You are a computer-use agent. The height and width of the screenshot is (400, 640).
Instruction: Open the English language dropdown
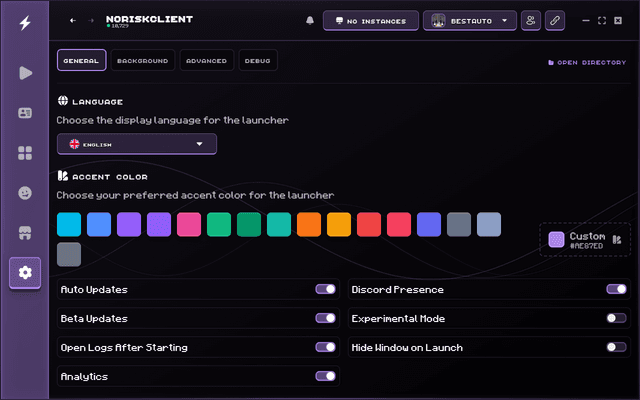pyautogui.click(x=137, y=144)
